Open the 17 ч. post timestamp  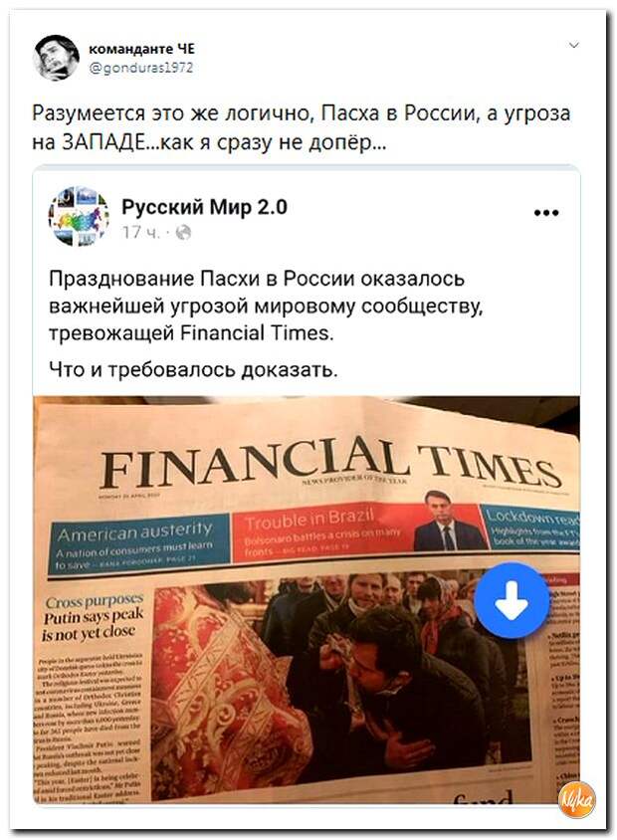(141, 233)
